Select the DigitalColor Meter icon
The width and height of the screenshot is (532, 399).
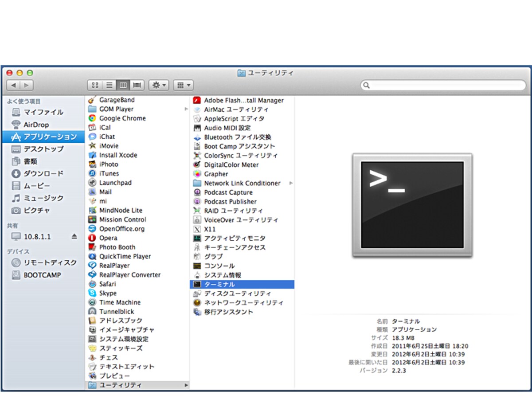tap(197, 165)
